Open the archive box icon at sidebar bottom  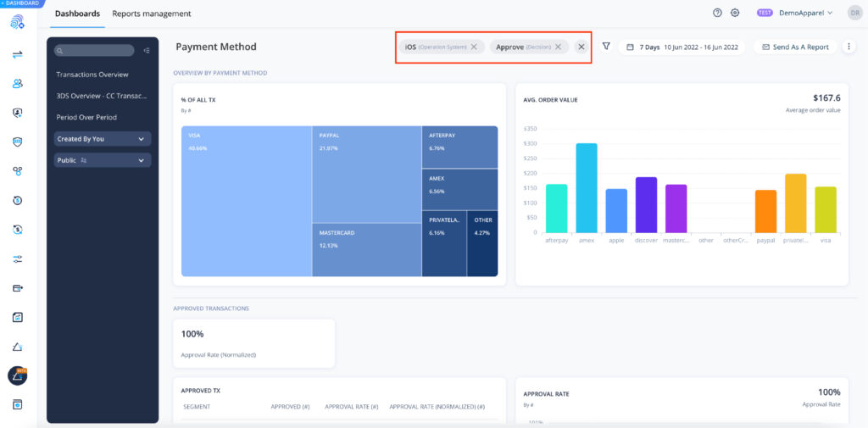click(17, 405)
